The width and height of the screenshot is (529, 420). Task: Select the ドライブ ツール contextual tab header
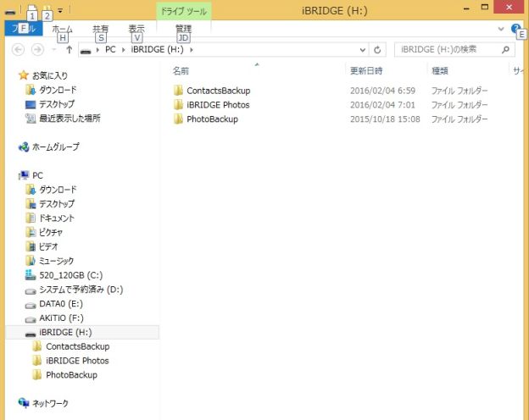pos(184,11)
